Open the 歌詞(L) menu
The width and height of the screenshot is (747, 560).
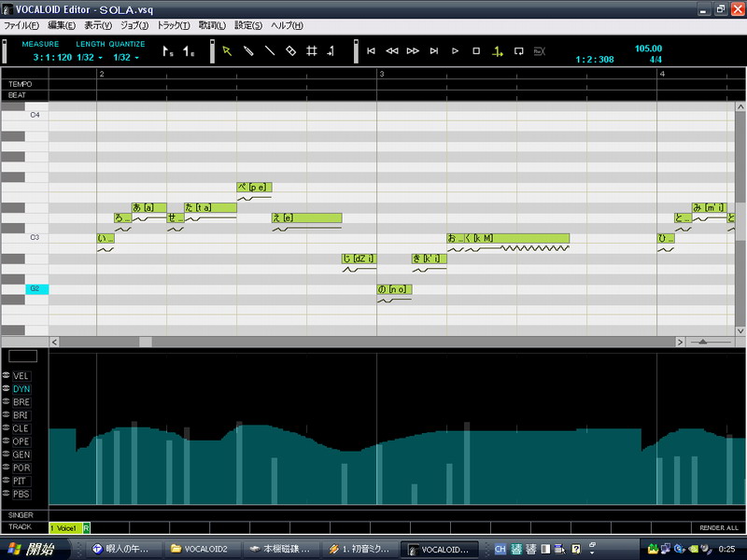pyautogui.click(x=212, y=26)
